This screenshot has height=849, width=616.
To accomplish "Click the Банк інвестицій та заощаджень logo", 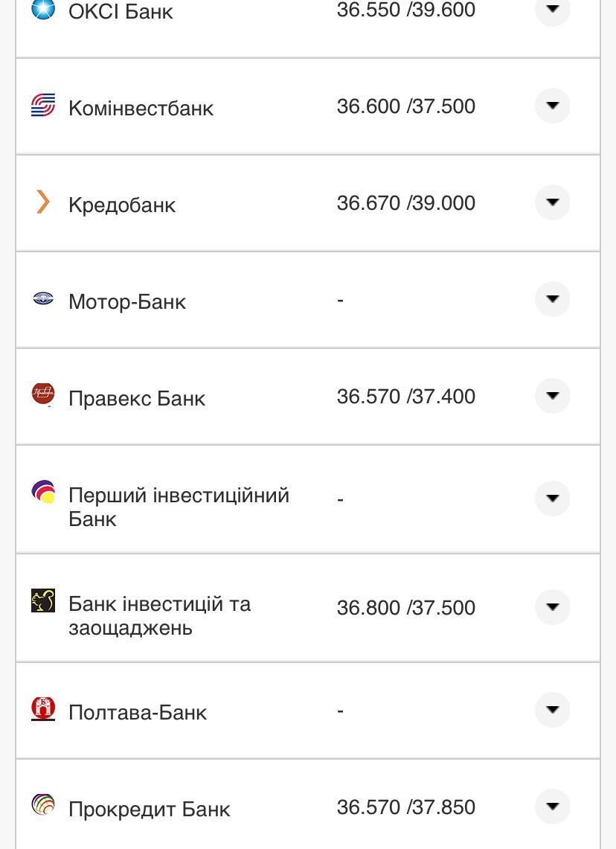I will click(x=43, y=601).
